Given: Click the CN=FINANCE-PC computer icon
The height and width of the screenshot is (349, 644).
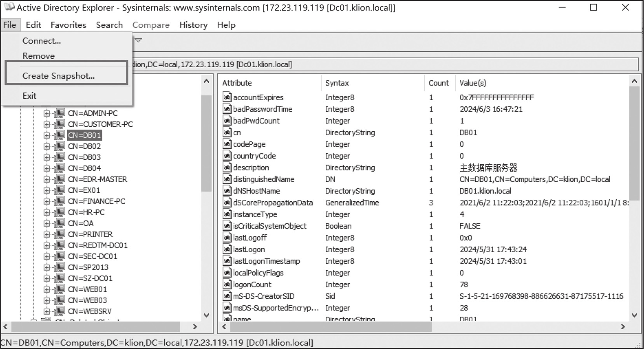Looking at the screenshot, I should pyautogui.click(x=59, y=201).
